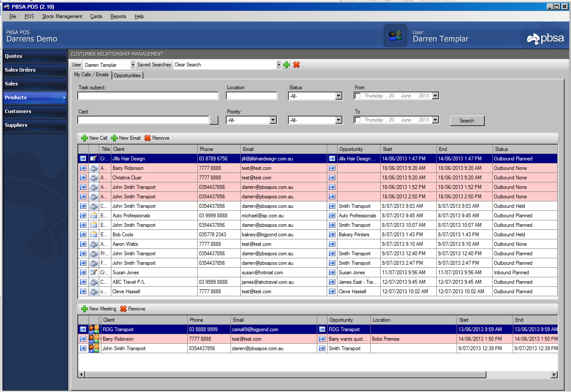Open Quotes in the sidebar
Screen dimensions: 571x392
pos(35,56)
